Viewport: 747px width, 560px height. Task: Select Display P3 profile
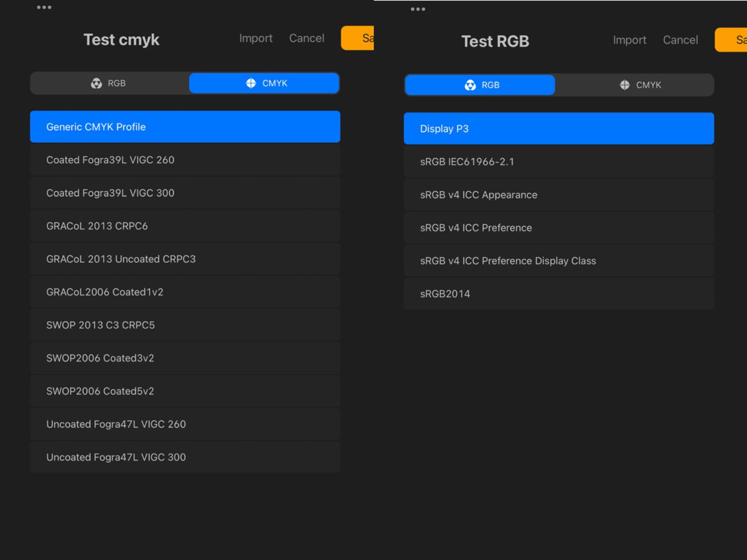559,128
